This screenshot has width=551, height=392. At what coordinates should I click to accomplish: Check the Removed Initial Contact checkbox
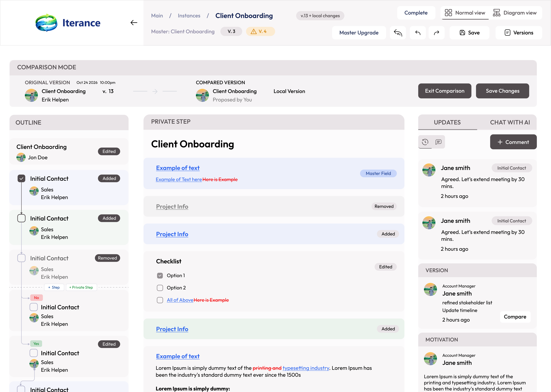click(21, 258)
